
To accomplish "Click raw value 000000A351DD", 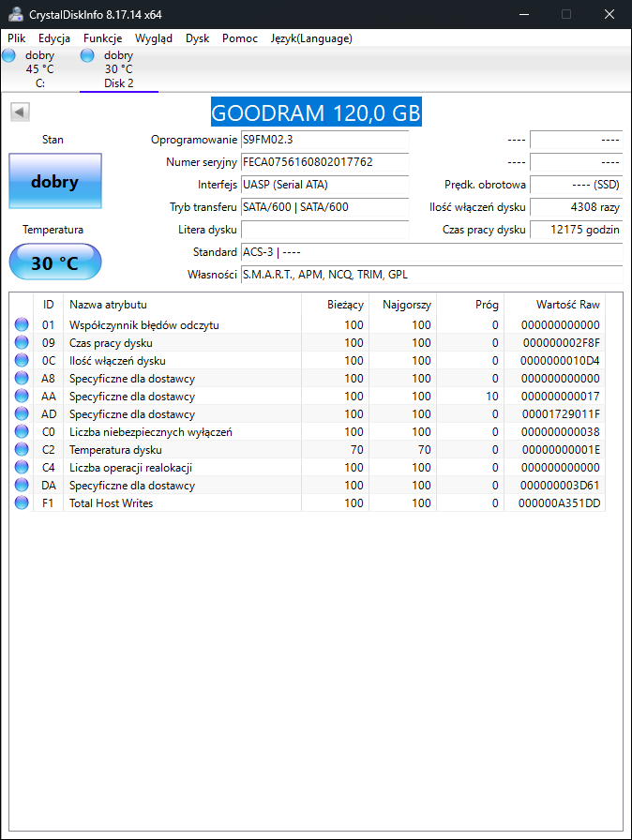I will tap(559, 503).
